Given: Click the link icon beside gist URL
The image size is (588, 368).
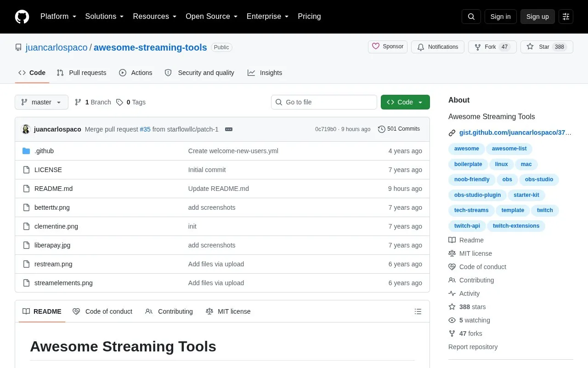Looking at the screenshot, I should click(452, 133).
